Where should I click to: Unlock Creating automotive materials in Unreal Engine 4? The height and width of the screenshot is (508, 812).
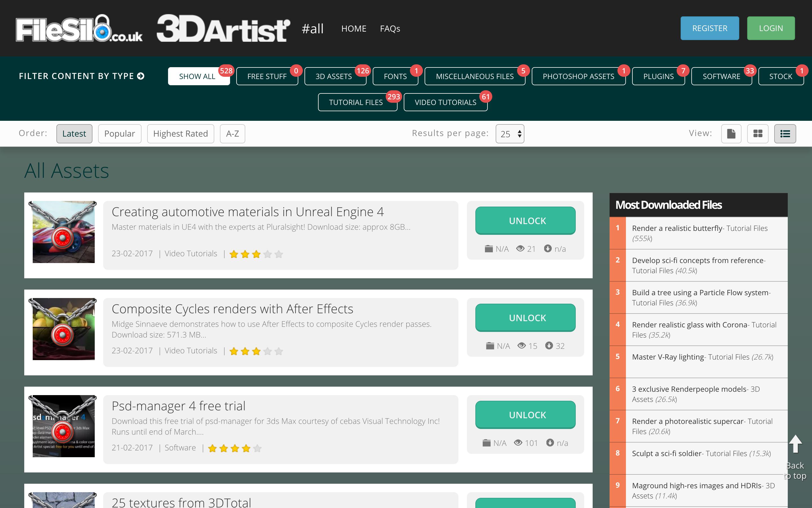[x=526, y=221]
